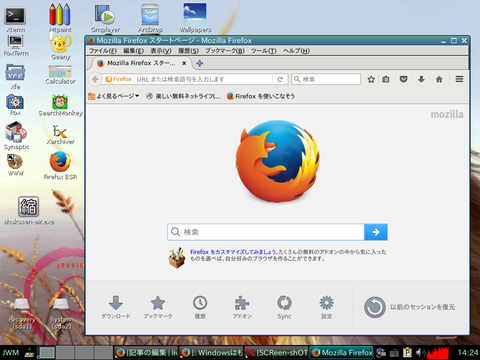480x360 pixels.
Task: Reload the page with the refresh icon
Action: (x=280, y=79)
